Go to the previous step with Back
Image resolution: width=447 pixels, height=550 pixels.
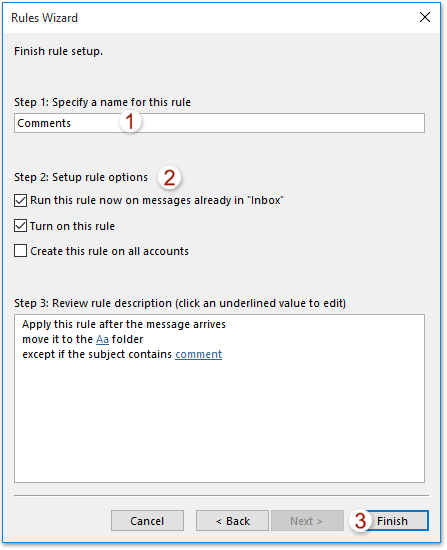232,521
